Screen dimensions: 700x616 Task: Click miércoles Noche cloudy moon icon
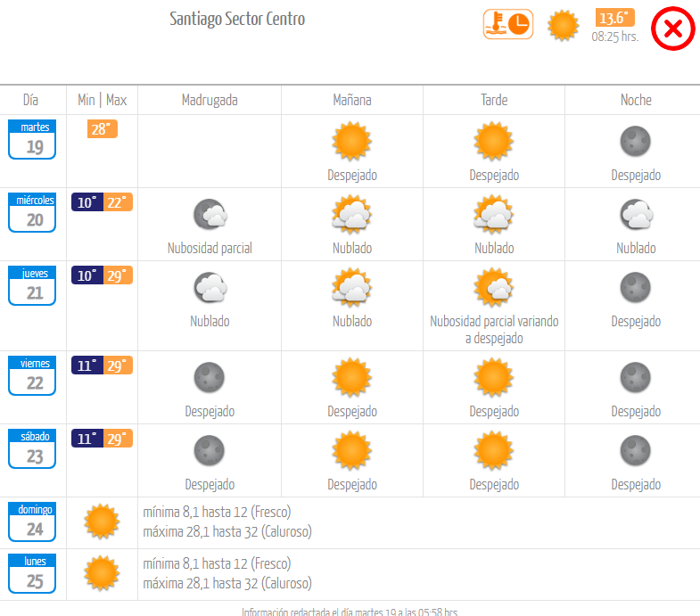pos(637,214)
